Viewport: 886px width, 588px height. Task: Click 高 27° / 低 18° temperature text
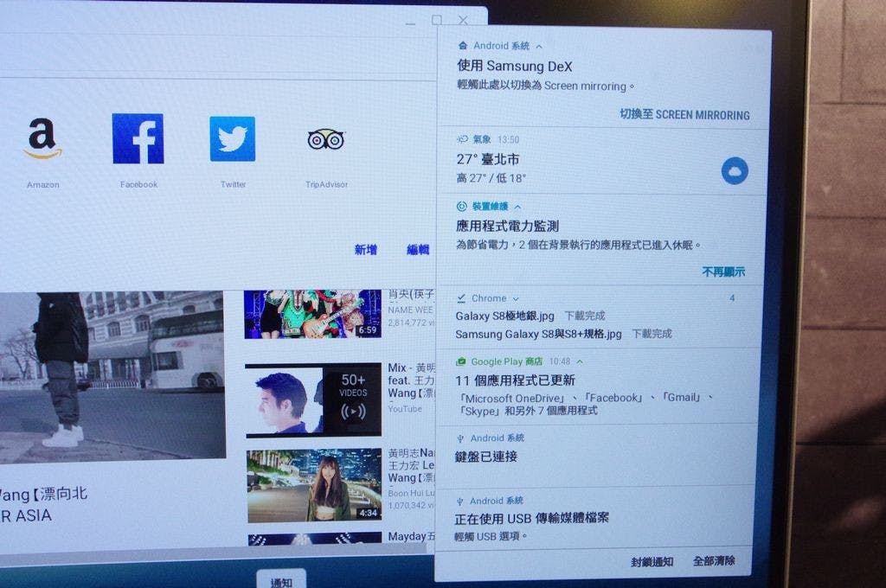pos(491,178)
